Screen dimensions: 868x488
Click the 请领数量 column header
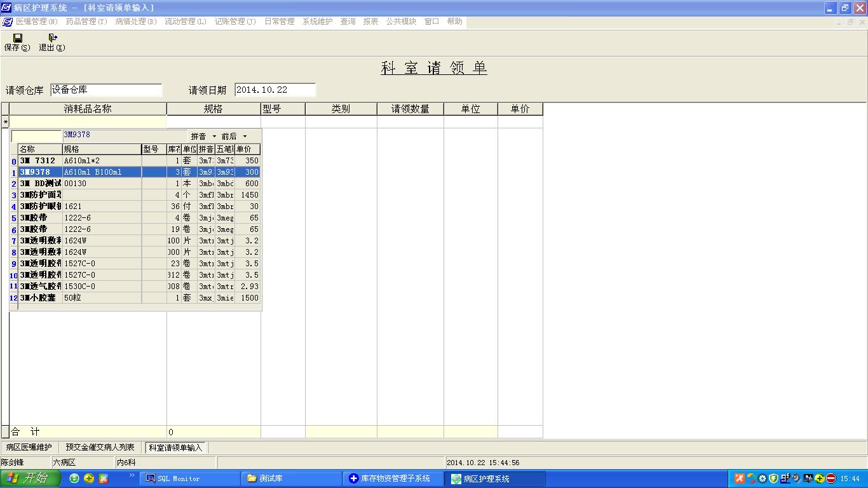tap(410, 109)
